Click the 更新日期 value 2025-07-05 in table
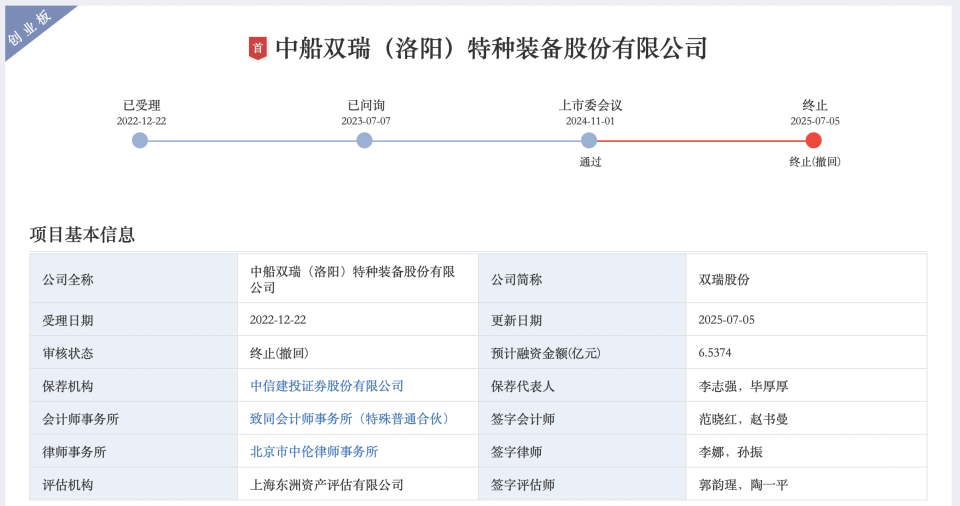 point(727,320)
